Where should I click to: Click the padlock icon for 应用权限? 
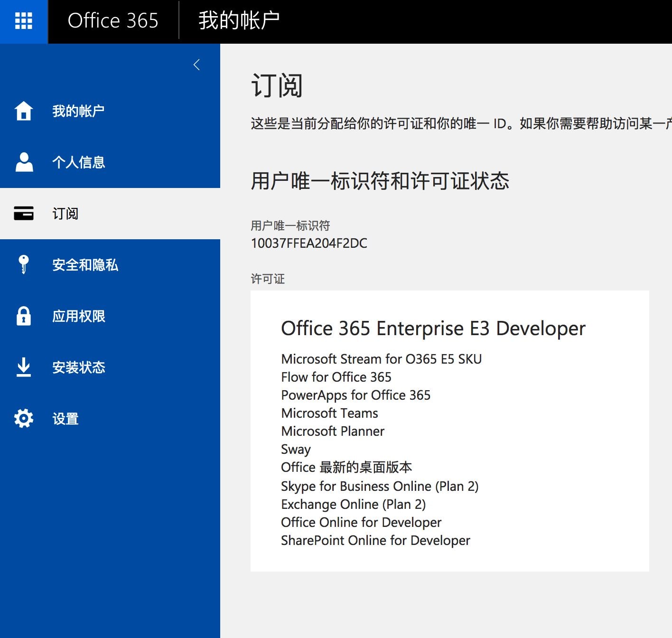24,316
